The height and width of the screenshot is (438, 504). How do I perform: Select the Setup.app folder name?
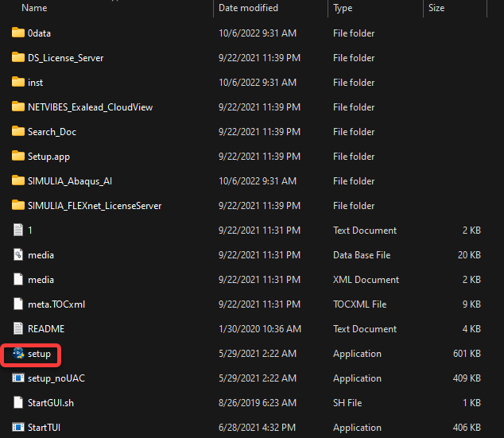pos(48,157)
